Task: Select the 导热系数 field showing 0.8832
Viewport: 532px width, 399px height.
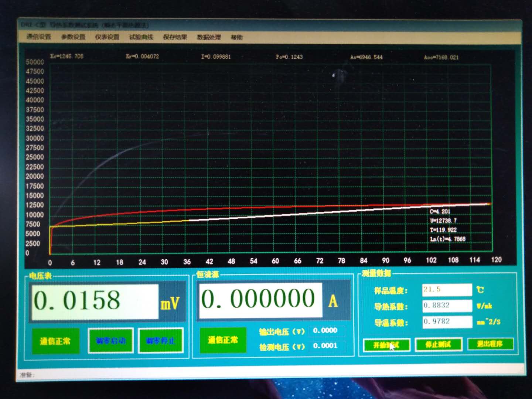Action: 447,306
